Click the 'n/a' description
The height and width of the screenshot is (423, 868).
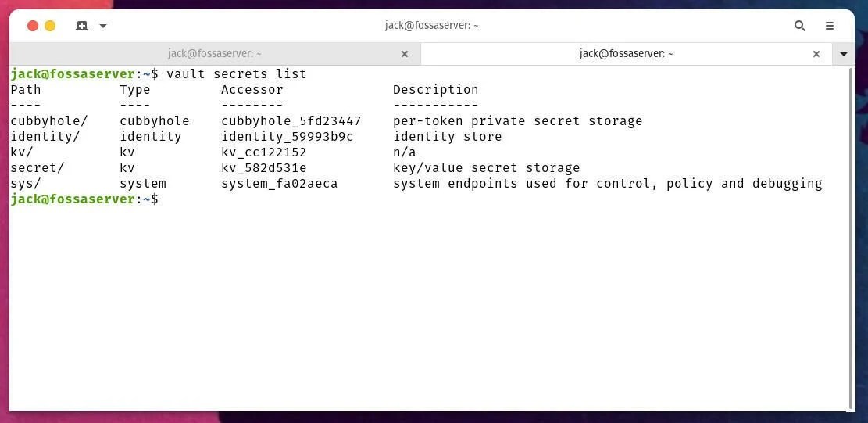[x=404, y=152]
